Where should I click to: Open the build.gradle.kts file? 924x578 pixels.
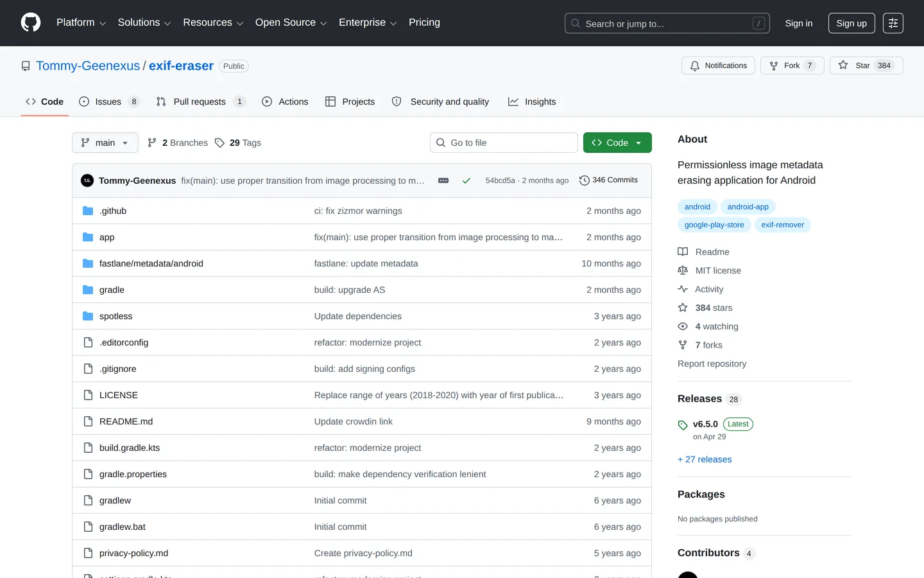130,448
